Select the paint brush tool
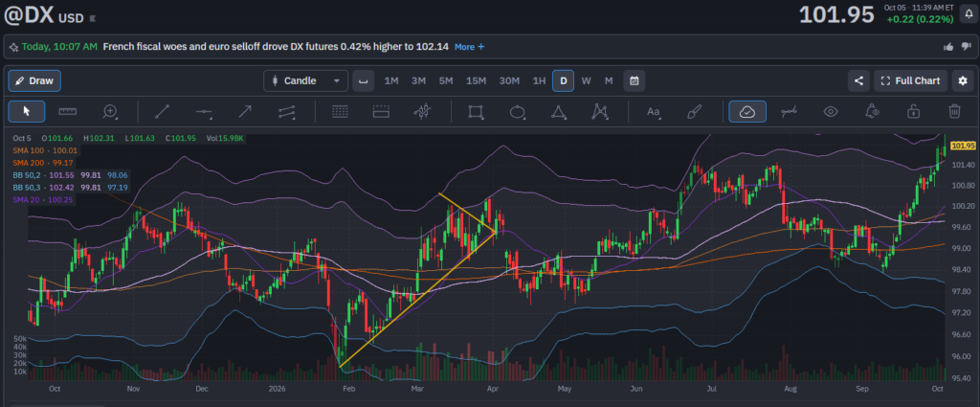Screen dimensions: 980x407 (695, 112)
